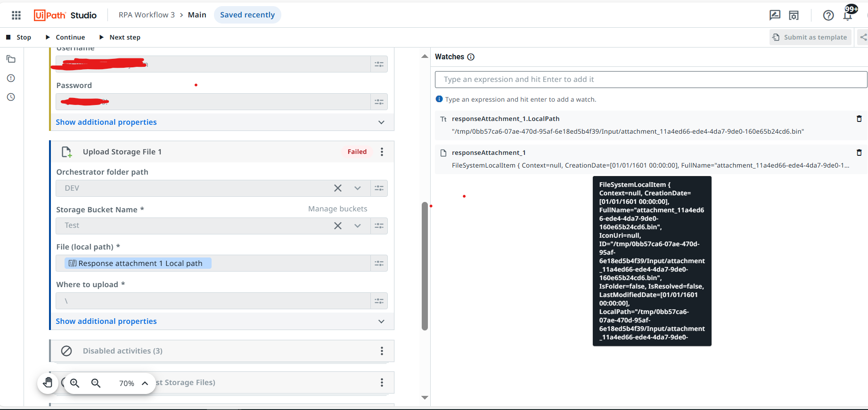The width and height of the screenshot is (868, 410).
Task: Click the share icon beside Submit as template
Action: pos(863,37)
